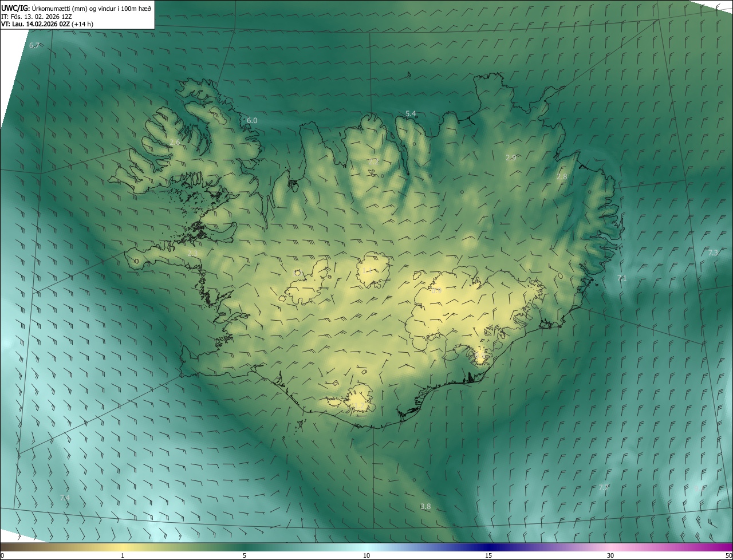Click the 7.3 value label on the map
This screenshot has height=560, width=733.
coord(713,253)
